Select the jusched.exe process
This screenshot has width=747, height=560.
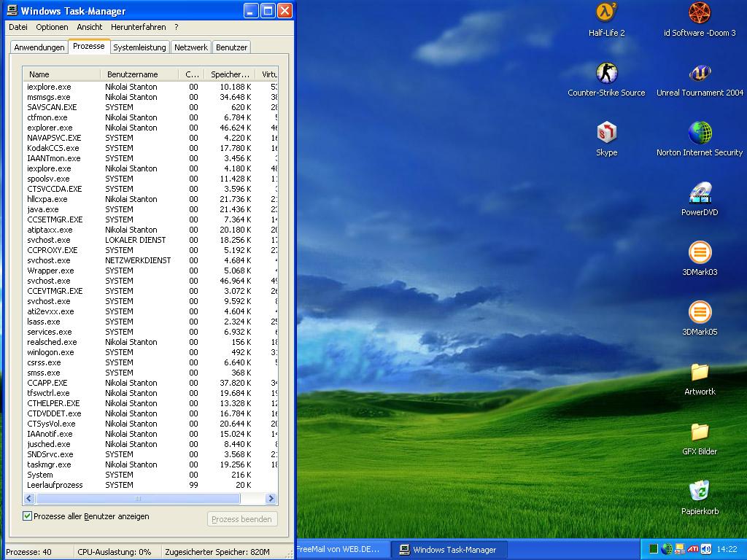coord(150,444)
